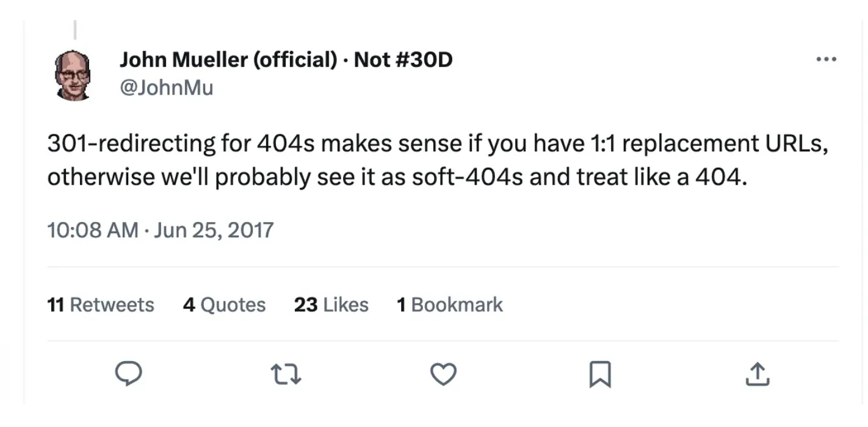This screenshot has width=868, height=427.
Task: Click John Mueller's profile avatar
Action: point(73,73)
